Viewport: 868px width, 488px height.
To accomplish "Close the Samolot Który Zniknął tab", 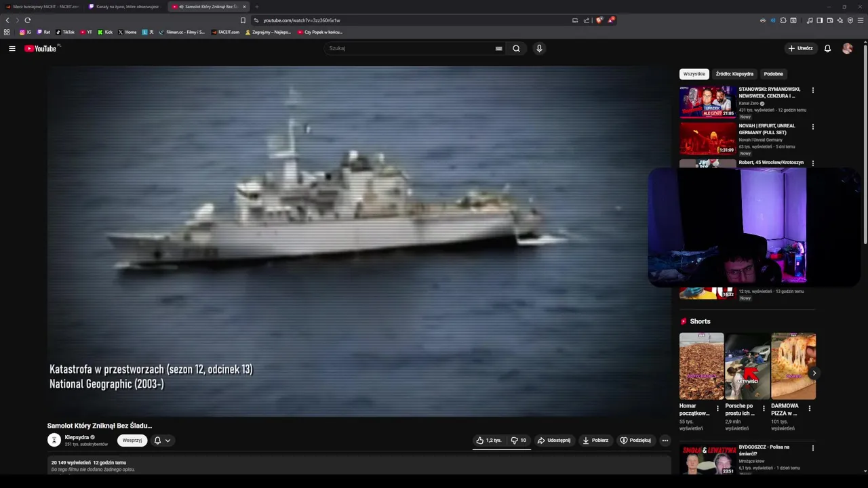I will tap(244, 7).
